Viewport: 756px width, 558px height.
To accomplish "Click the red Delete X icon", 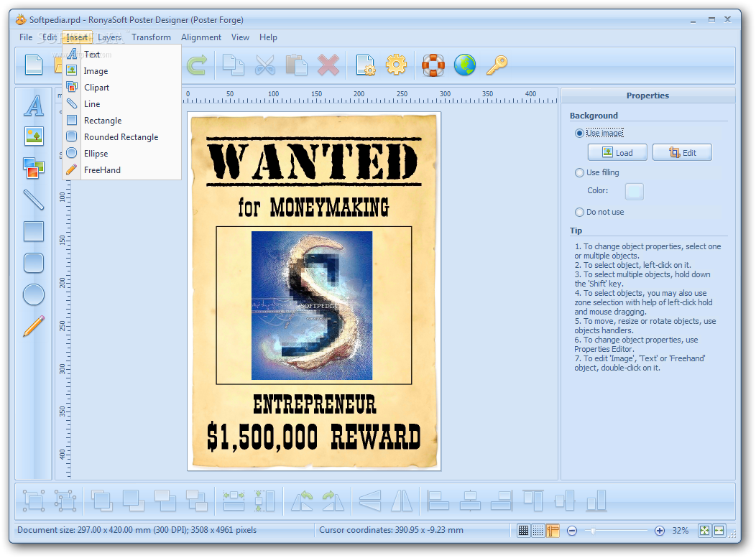I will [328, 65].
